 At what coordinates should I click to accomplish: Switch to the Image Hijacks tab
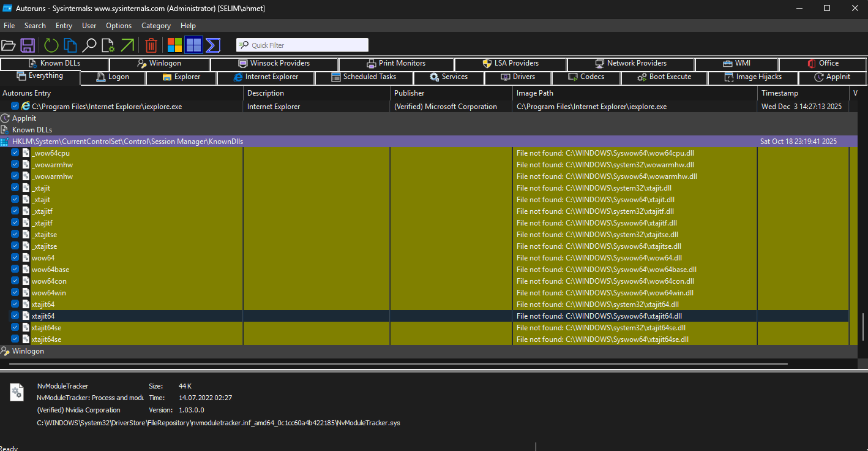pyautogui.click(x=753, y=77)
